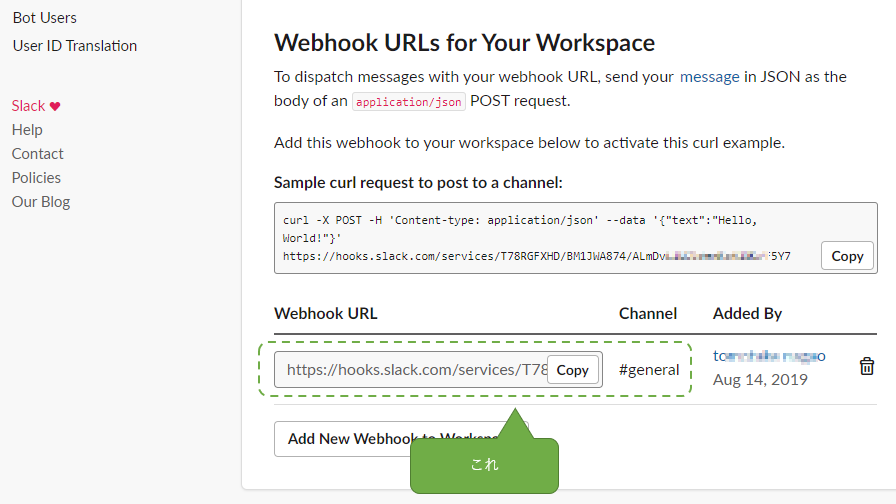The height and width of the screenshot is (504, 896).
Task: Click the heart icon next to Slack
Action: (x=55, y=106)
